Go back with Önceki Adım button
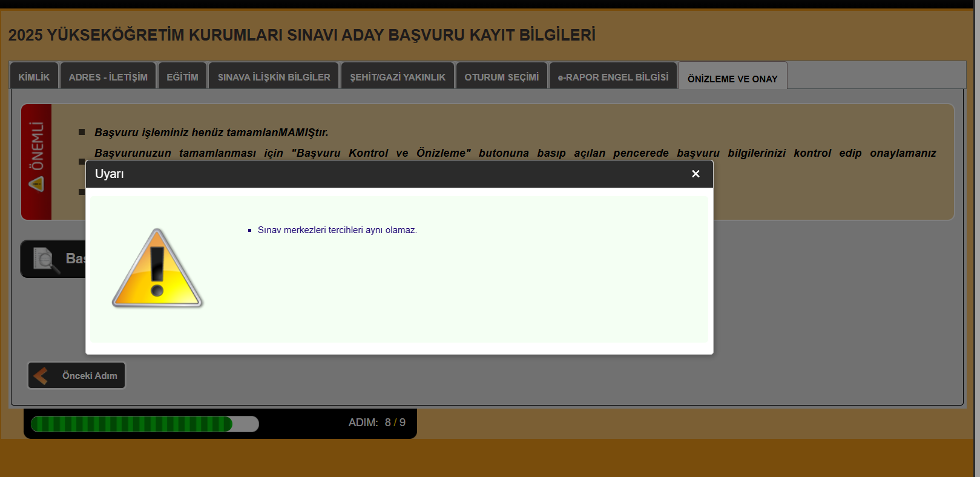This screenshot has width=980, height=477. click(77, 375)
